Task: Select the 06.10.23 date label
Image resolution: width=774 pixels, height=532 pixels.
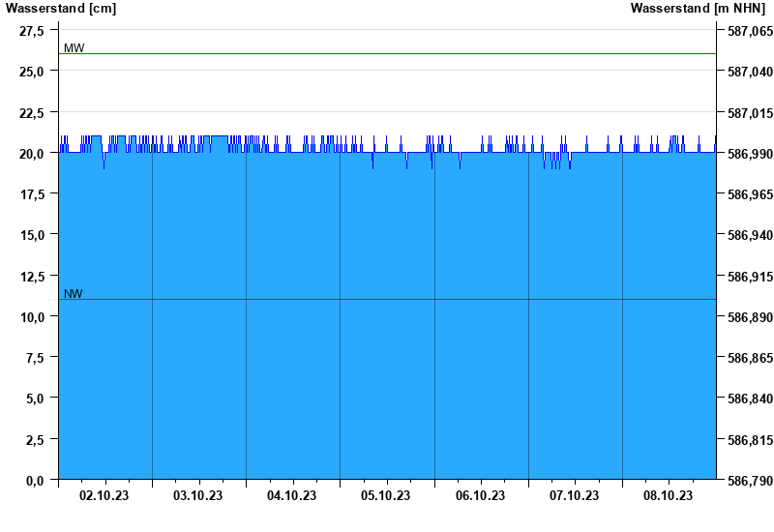Action: pyautogui.click(x=481, y=496)
